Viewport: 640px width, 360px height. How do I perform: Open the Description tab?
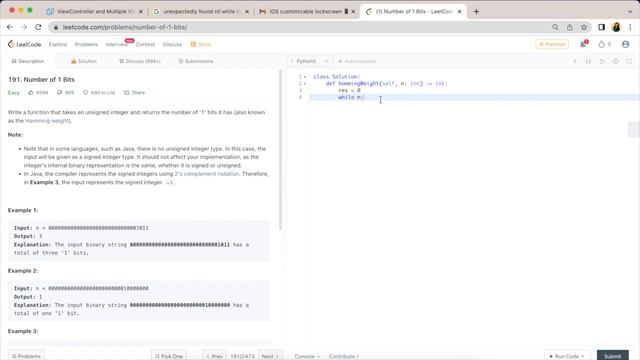[x=28, y=61]
